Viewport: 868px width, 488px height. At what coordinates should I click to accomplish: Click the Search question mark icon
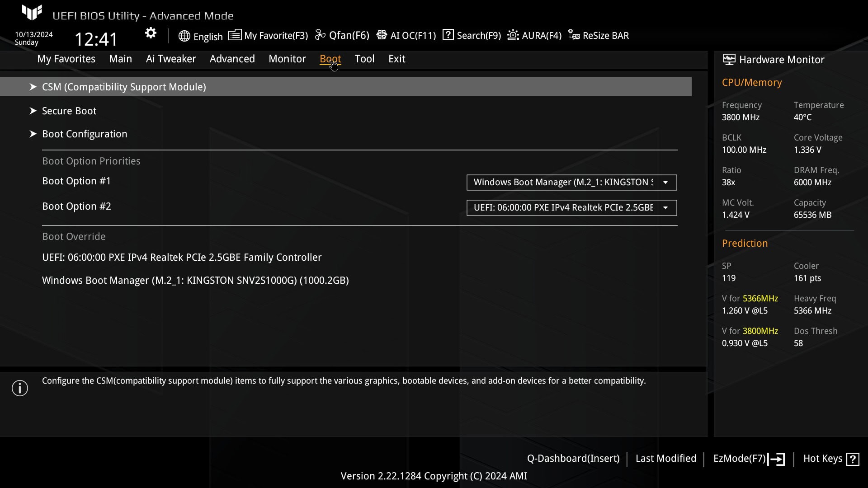[x=448, y=35]
